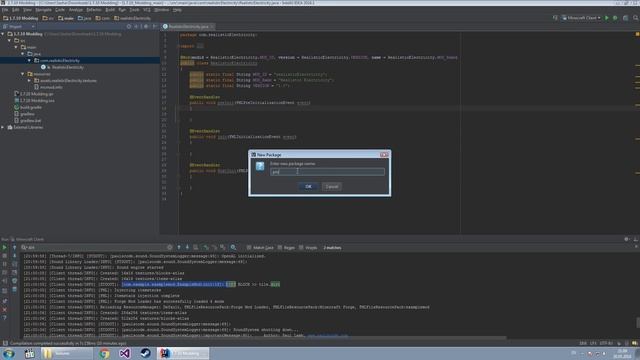The width and height of the screenshot is (640, 360).
Task: Open Visual Studio from the taskbar
Action: tap(124, 353)
